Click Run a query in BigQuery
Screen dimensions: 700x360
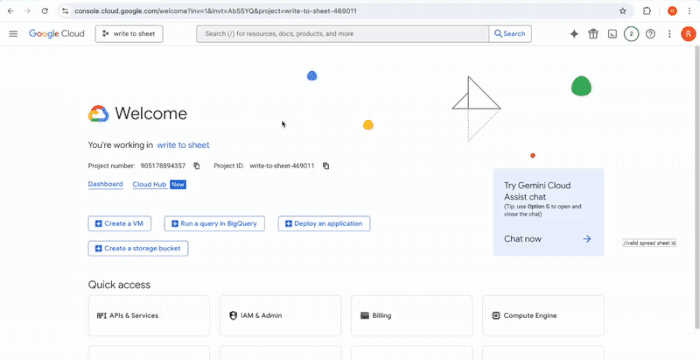pos(214,224)
